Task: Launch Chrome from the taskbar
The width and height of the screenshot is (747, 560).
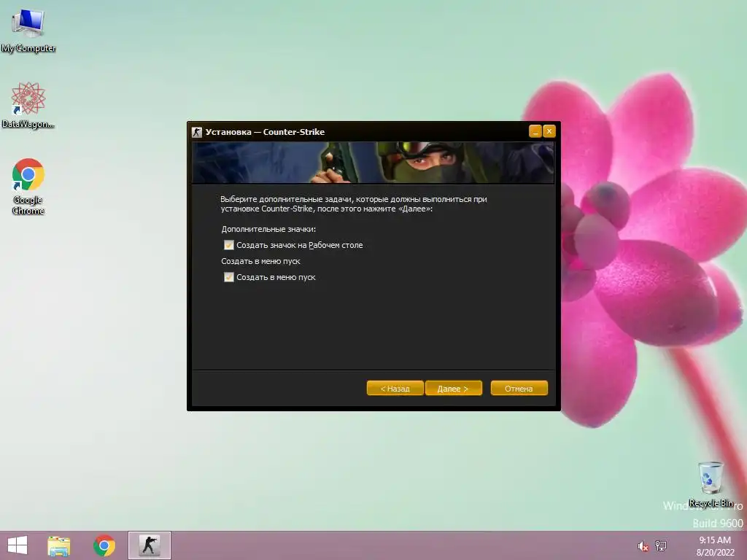Action: pyautogui.click(x=104, y=545)
